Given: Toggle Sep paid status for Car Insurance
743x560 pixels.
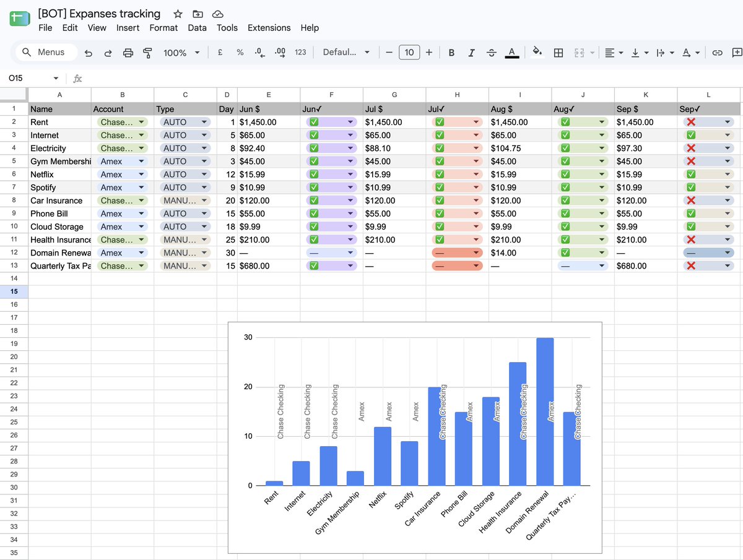Looking at the screenshot, I should (x=691, y=200).
